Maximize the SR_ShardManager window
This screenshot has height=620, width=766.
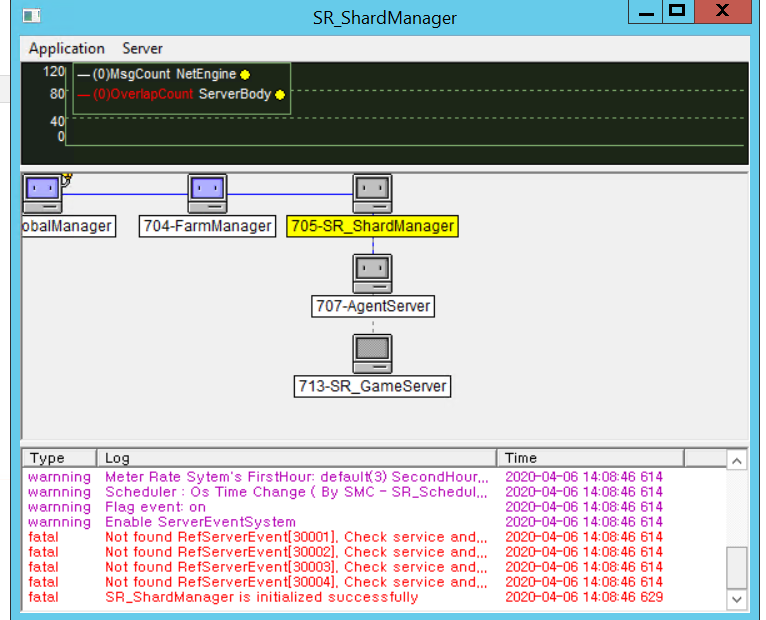678,12
